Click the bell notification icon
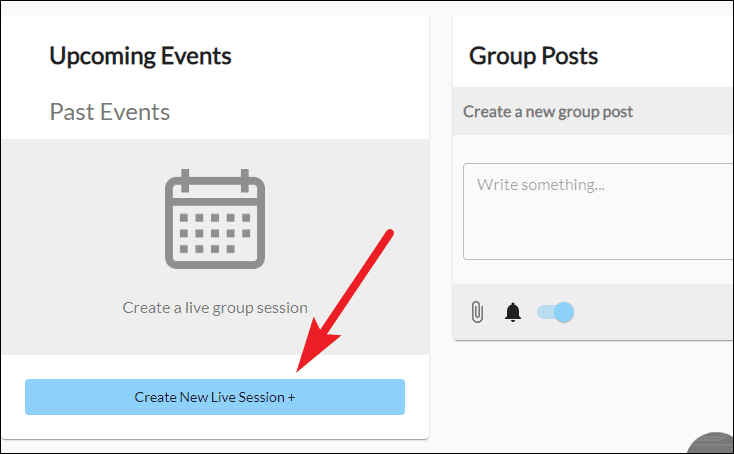734x454 pixels. pos(513,312)
